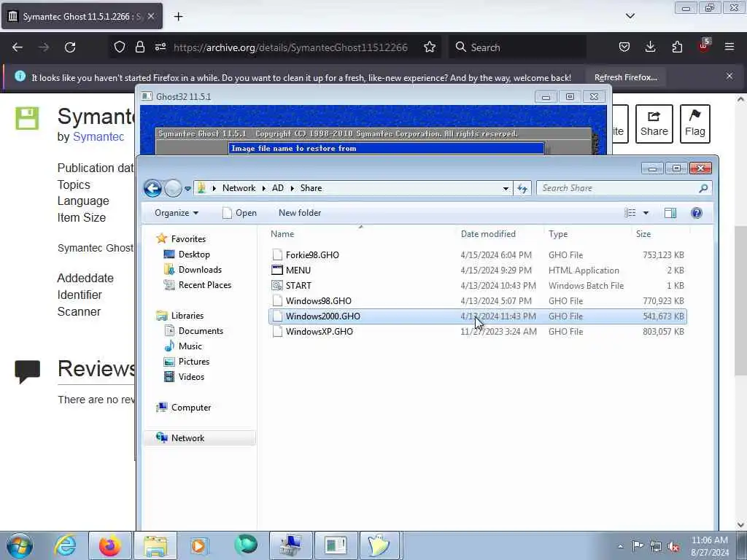Click the Firefox Search box
747x560 pixels.
[519, 47]
